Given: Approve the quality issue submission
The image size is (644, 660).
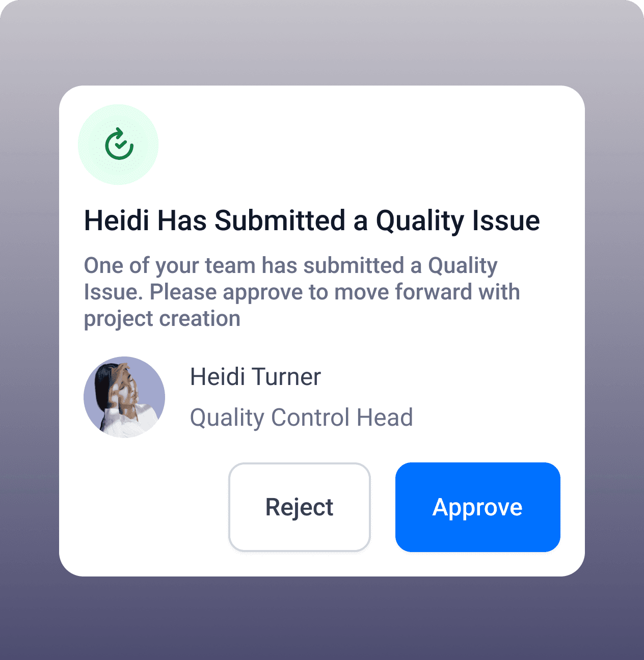Looking at the screenshot, I should click(477, 507).
